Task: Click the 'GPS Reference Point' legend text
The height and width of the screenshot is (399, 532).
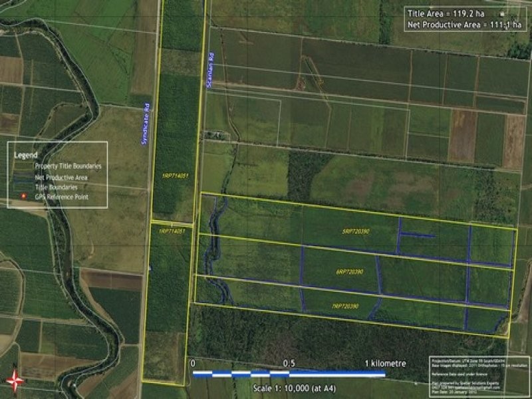Action: 61,197
